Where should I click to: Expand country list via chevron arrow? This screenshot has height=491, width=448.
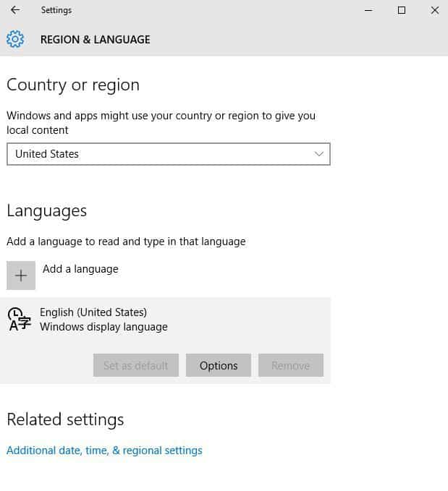pos(319,154)
